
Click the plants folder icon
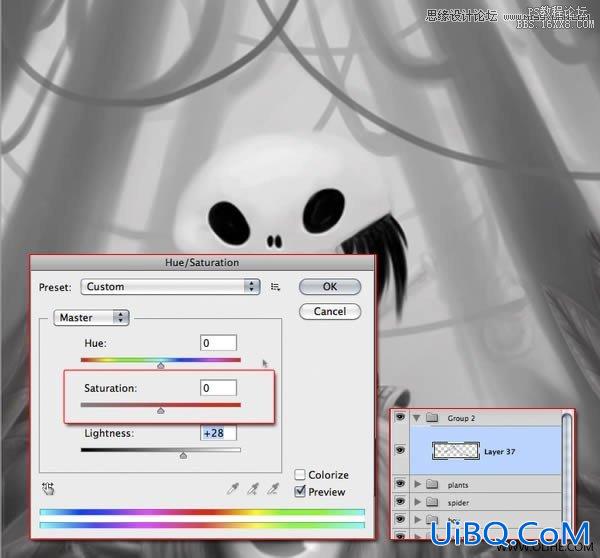coord(432,484)
